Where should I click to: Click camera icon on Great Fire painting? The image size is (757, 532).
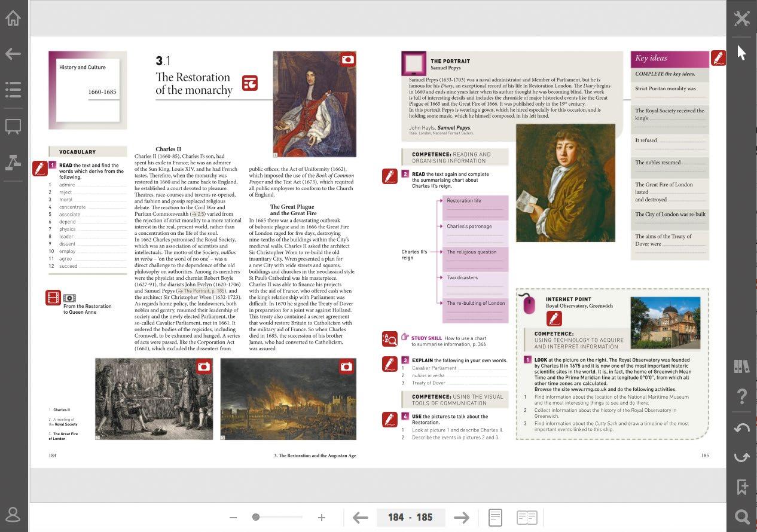click(x=347, y=366)
